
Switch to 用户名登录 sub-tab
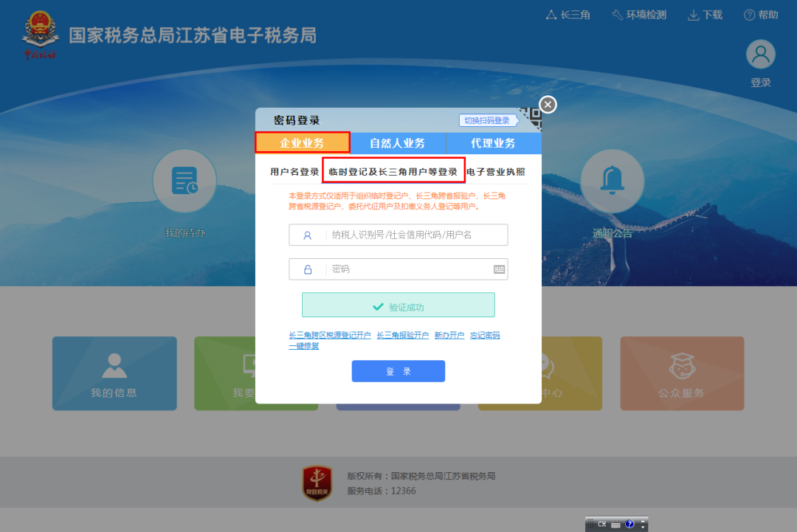(294, 172)
